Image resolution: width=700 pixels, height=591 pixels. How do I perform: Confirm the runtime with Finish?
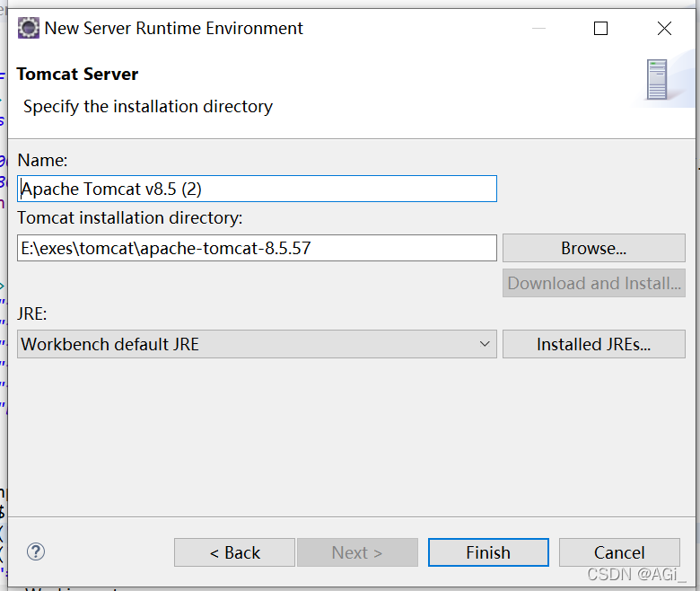click(488, 552)
